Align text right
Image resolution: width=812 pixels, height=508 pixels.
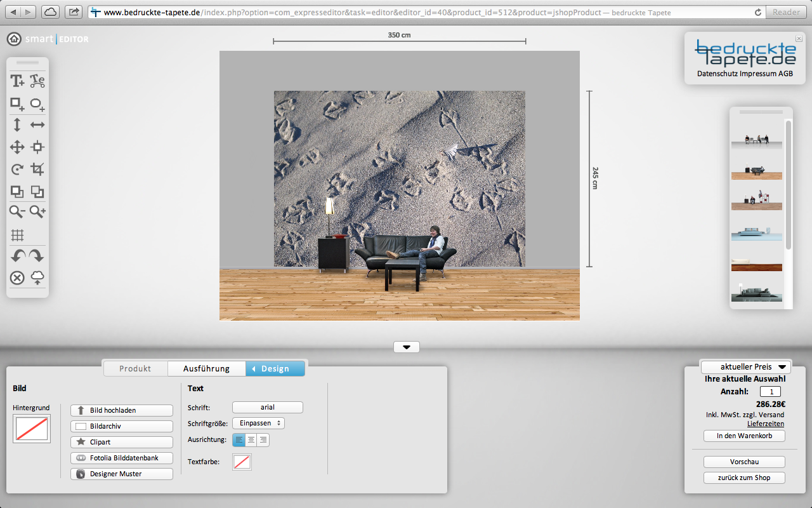263,439
